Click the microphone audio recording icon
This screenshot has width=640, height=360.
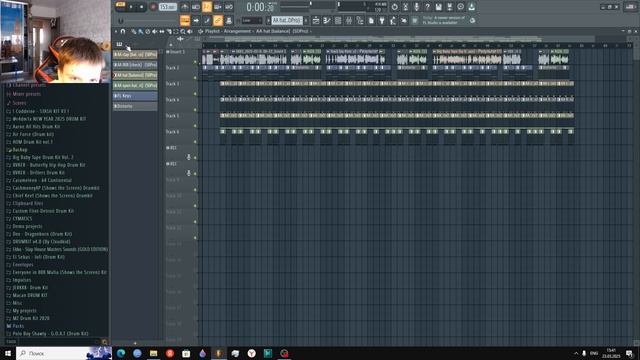pos(416,7)
